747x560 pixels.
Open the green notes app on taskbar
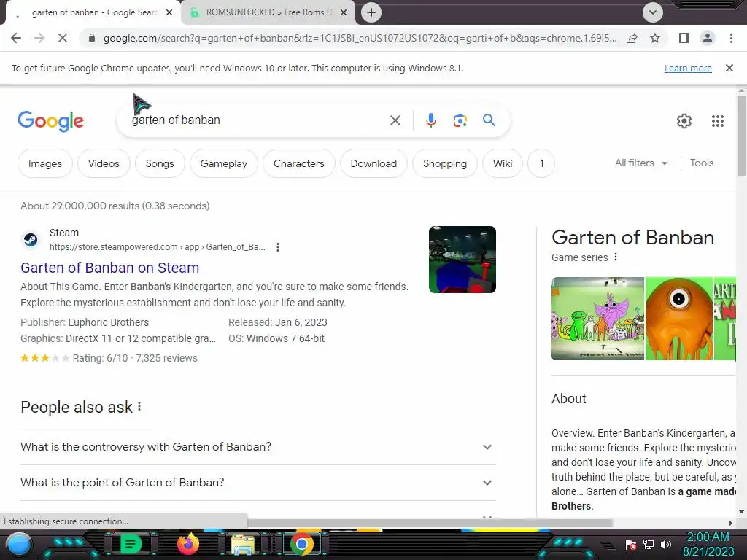coord(131,544)
